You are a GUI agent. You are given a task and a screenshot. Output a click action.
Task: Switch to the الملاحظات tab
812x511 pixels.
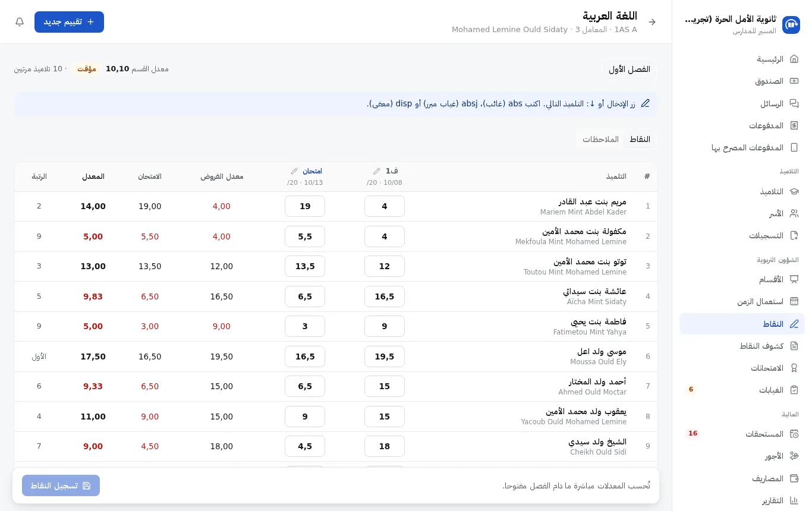point(600,139)
